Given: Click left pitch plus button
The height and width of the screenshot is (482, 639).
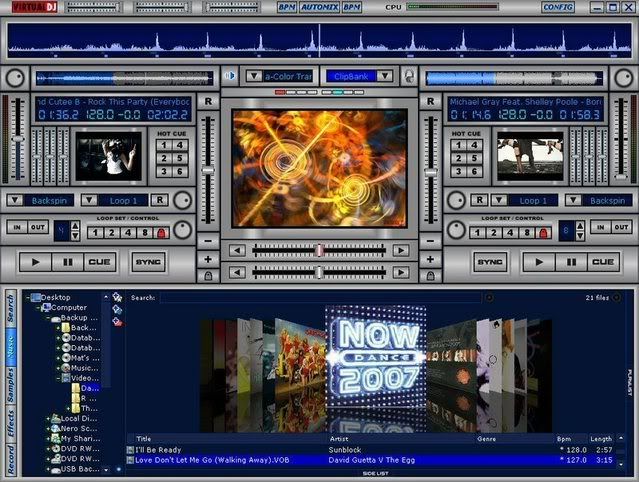Looking at the screenshot, I should pos(208,259).
